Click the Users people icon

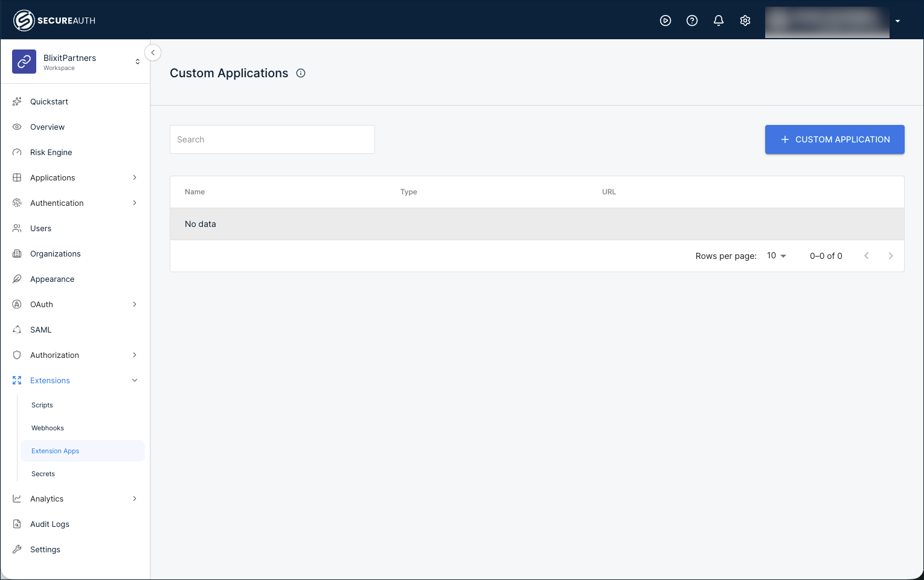pyautogui.click(x=17, y=228)
